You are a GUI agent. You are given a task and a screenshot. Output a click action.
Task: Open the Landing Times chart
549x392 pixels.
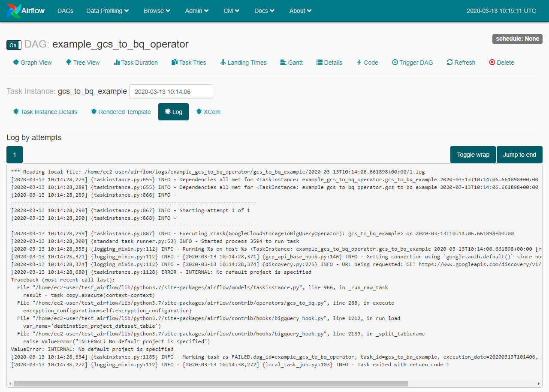tap(243, 63)
